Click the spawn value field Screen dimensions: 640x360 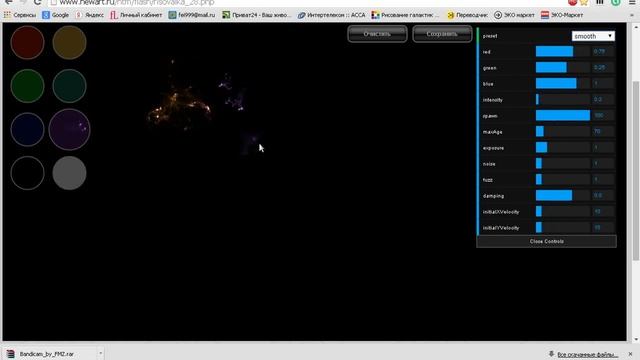(603, 116)
